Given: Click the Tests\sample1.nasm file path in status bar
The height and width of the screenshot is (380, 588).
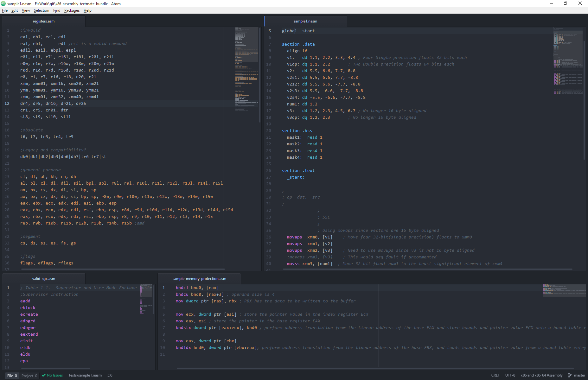Looking at the screenshot, I should pyautogui.click(x=85, y=375).
